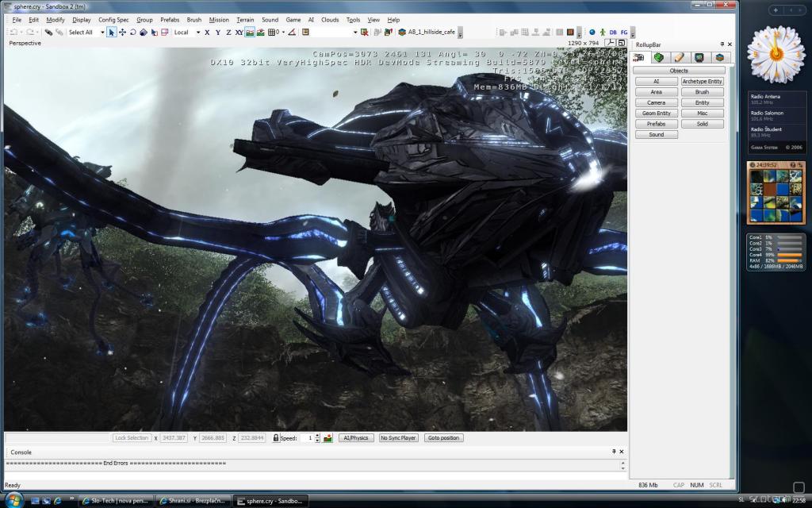Expand the empty selection name dropdown
Image resolution: width=812 pixels, height=508 pixels.
pos(355,32)
